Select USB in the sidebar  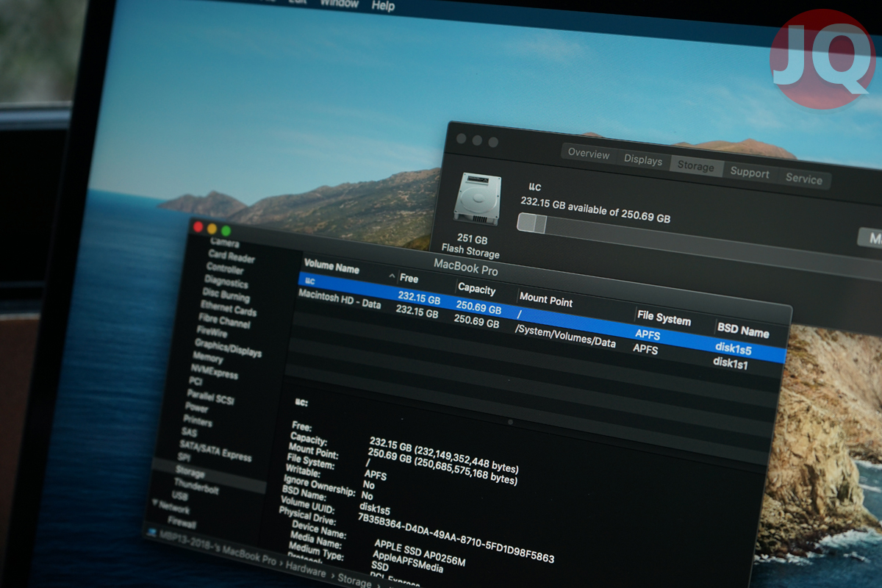tap(179, 497)
